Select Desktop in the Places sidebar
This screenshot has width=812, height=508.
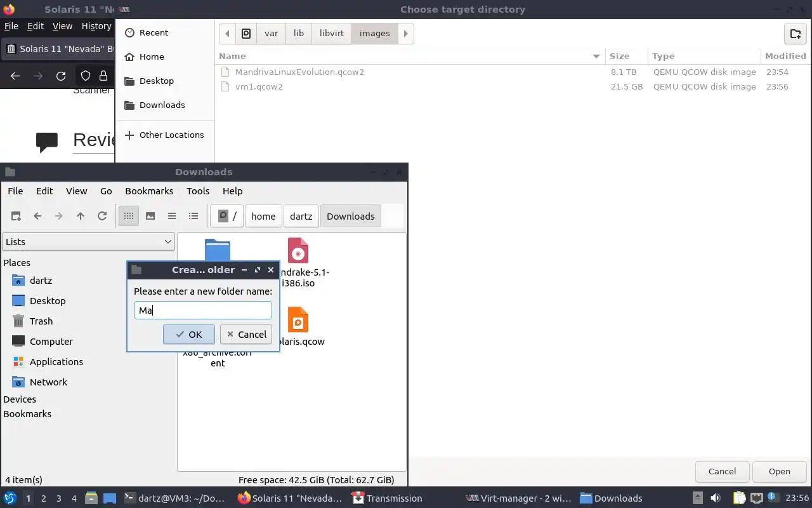click(x=48, y=300)
